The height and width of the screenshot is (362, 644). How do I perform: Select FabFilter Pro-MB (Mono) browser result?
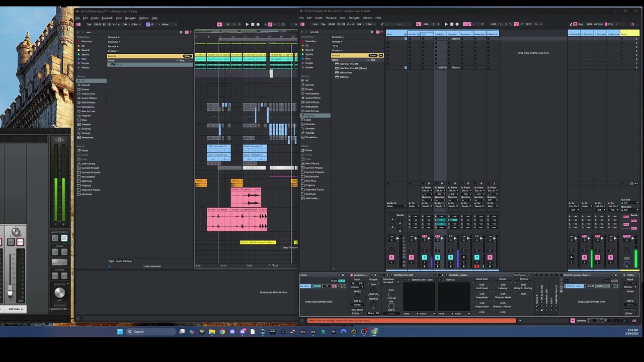click(353, 68)
